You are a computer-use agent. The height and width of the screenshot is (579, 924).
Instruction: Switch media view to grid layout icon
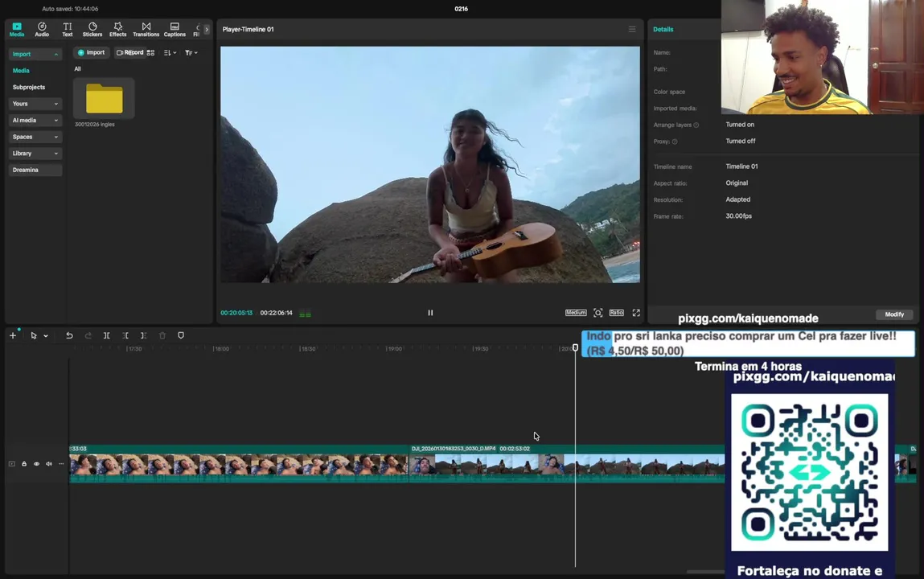(151, 52)
